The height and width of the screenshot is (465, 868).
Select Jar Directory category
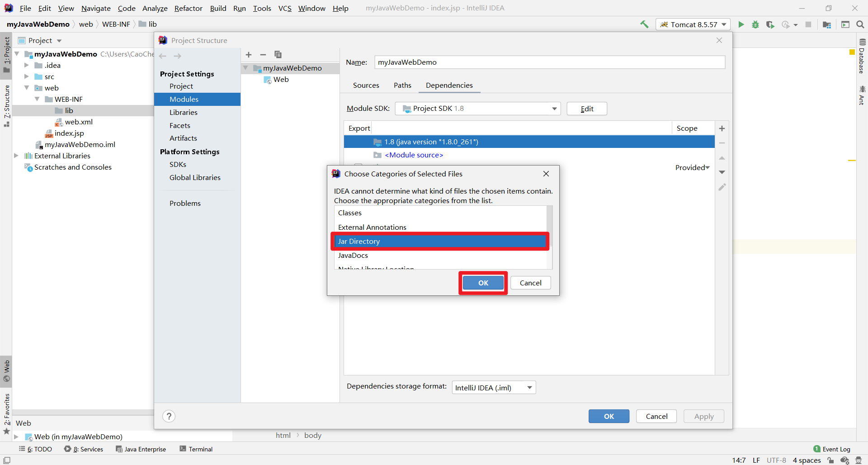point(440,241)
